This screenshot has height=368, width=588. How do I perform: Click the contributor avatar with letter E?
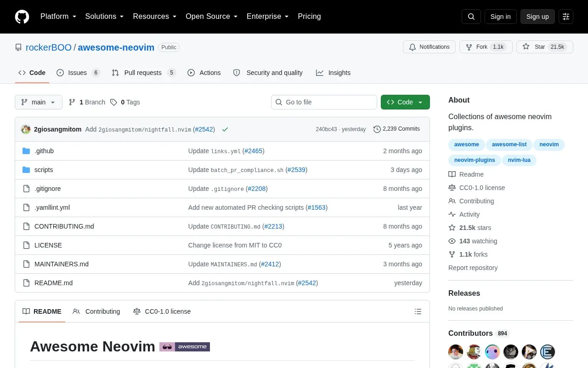click(548, 352)
